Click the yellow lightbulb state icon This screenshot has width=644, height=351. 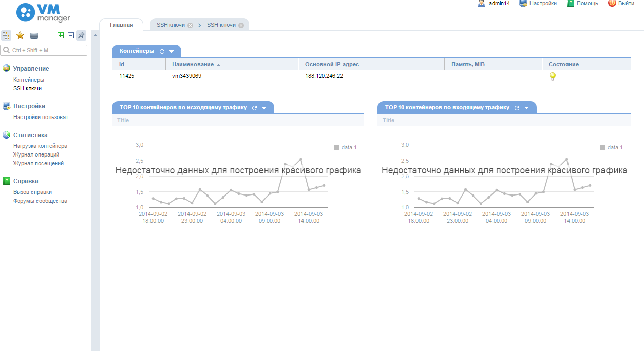tap(553, 76)
